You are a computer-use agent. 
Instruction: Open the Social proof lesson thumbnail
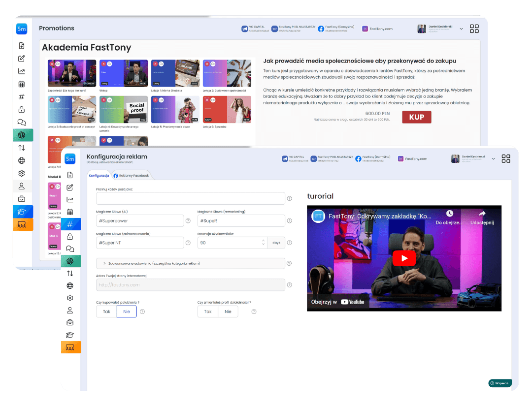[124, 109]
